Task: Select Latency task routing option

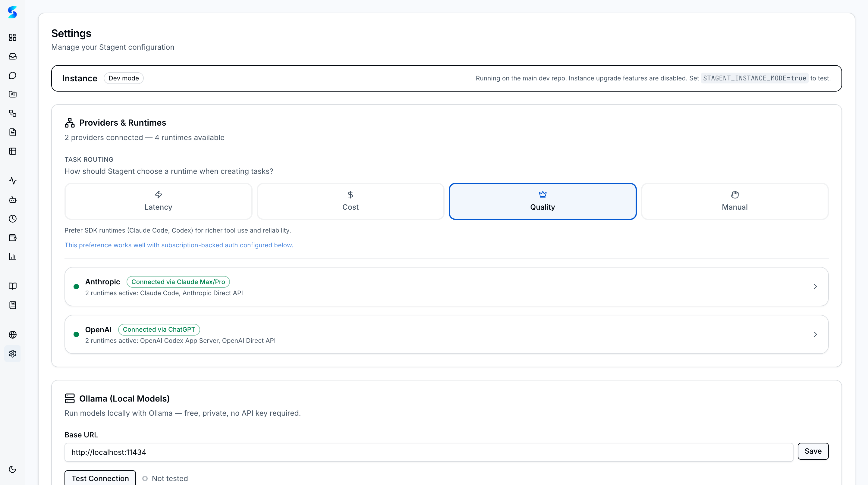Action: coord(158,202)
